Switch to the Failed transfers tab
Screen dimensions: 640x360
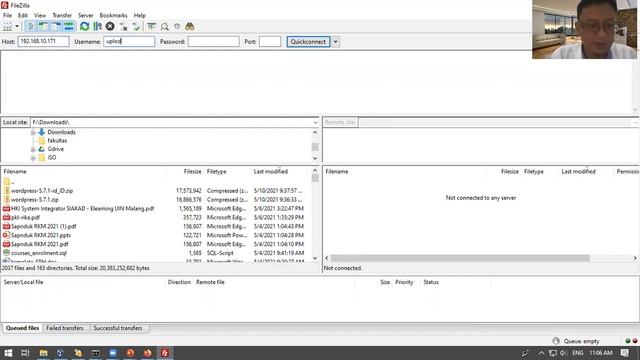click(x=65, y=328)
